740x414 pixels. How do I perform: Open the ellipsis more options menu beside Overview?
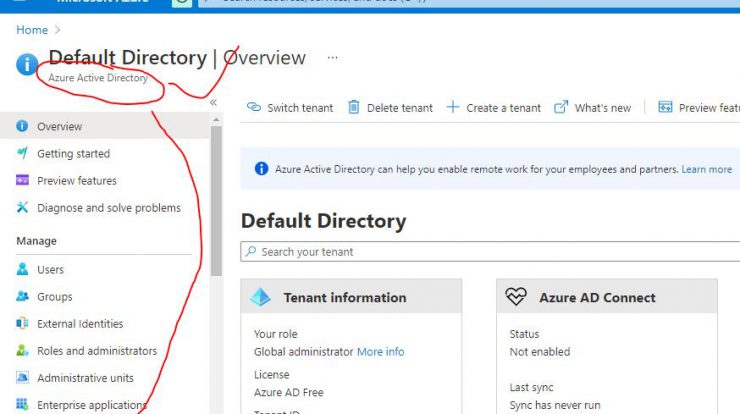[333, 58]
